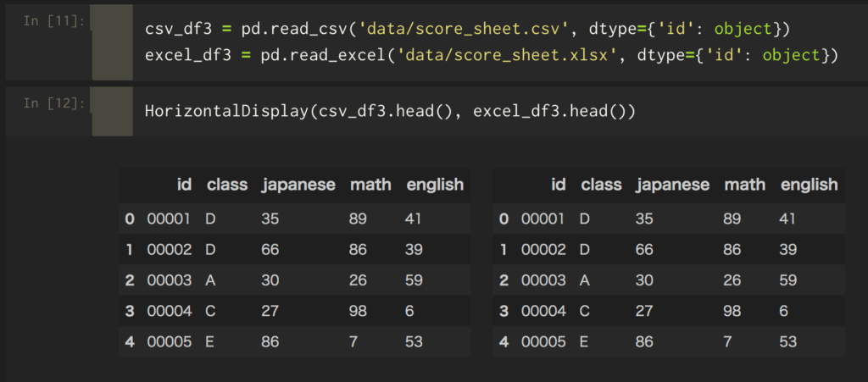Select the japanese header in the left table
The width and height of the screenshot is (868, 382).
(x=298, y=185)
